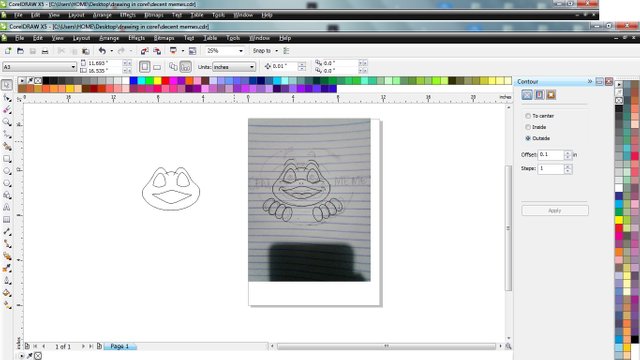Image resolution: width=640 pixels, height=360 pixels.
Task: Pick the blue swatch in color palette
Action: pos(133,80)
